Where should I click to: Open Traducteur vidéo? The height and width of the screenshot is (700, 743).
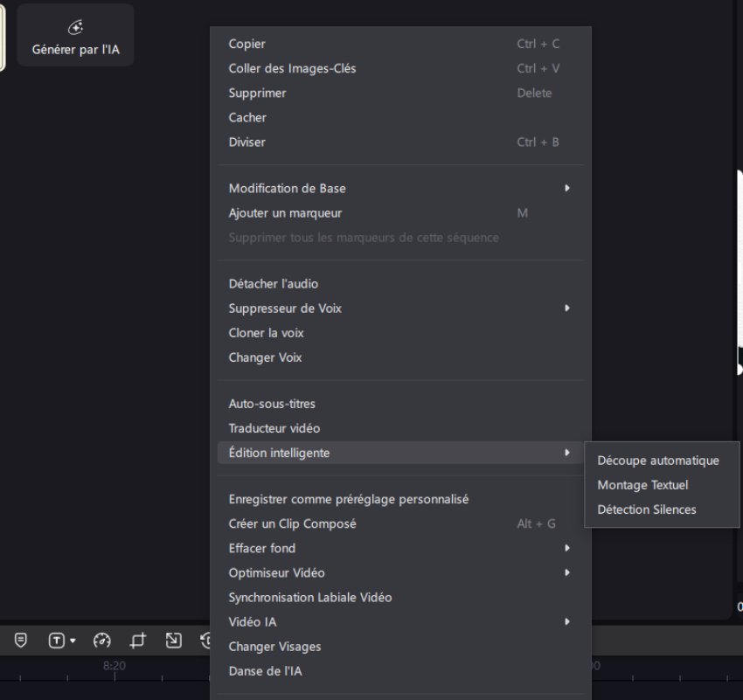point(400,428)
